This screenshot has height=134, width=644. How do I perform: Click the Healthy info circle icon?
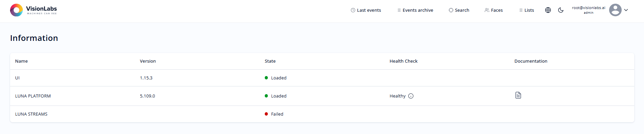pyautogui.click(x=411, y=96)
